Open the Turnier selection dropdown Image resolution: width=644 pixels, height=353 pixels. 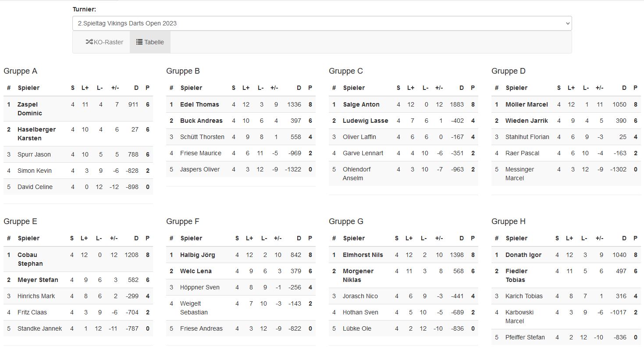[x=322, y=23]
